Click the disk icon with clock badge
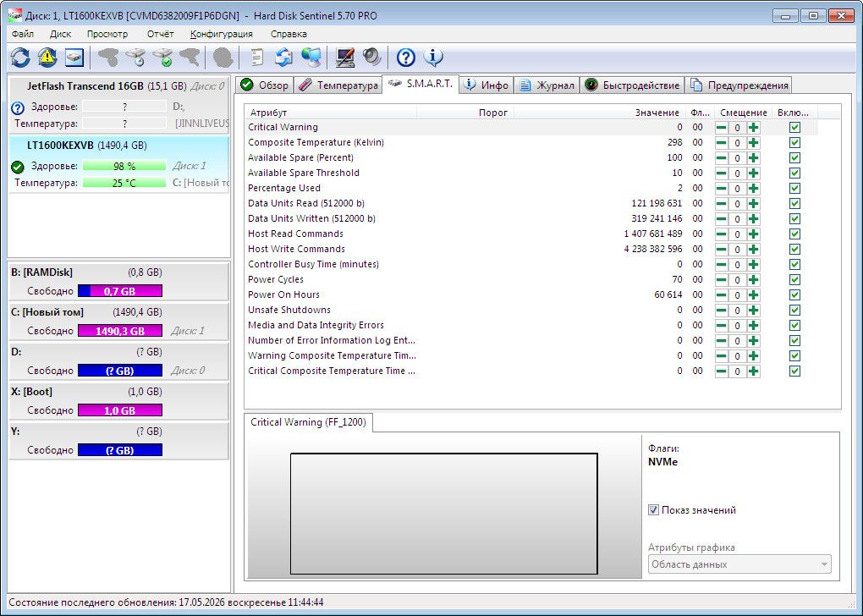 pyautogui.click(x=135, y=58)
